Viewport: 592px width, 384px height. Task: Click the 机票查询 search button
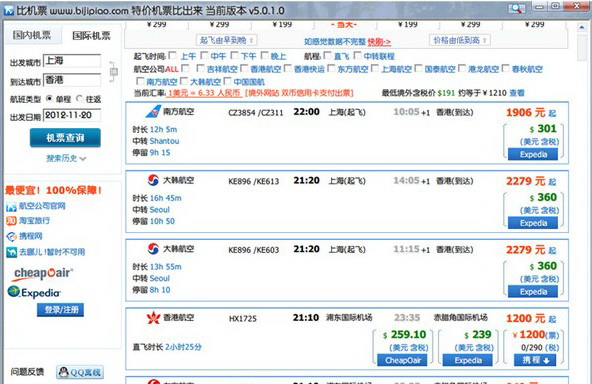65,138
